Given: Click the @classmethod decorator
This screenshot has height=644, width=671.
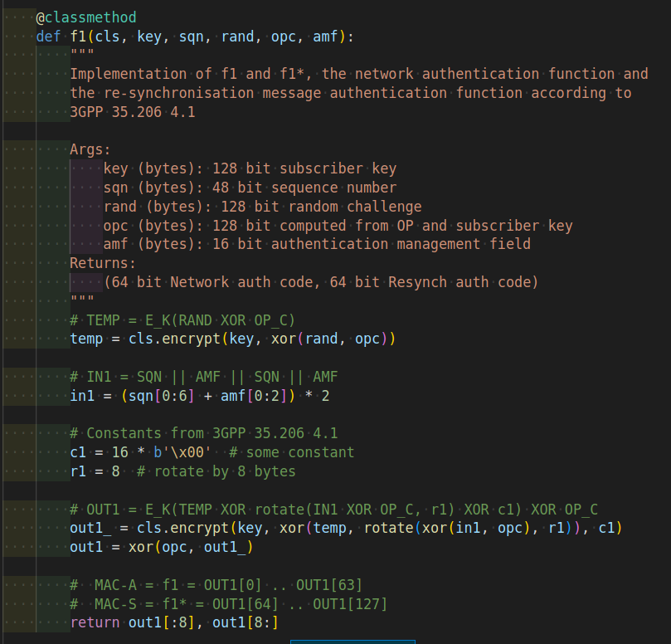Looking at the screenshot, I should coord(86,17).
